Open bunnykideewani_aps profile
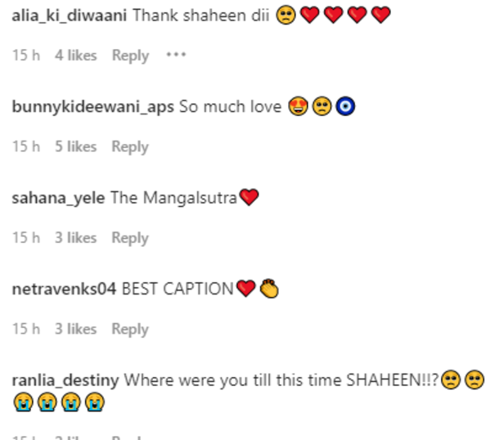The height and width of the screenshot is (440, 504). (93, 107)
